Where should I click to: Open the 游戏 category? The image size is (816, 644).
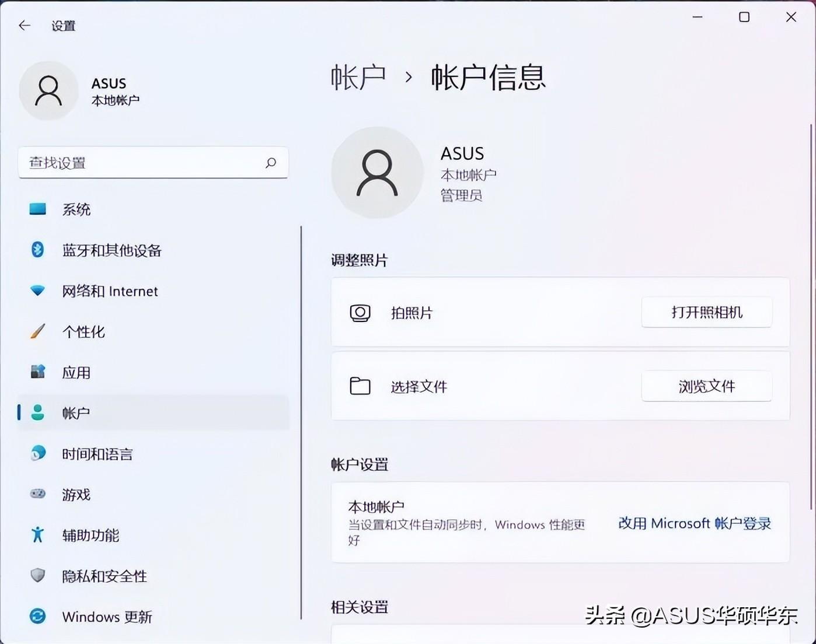[154, 495]
